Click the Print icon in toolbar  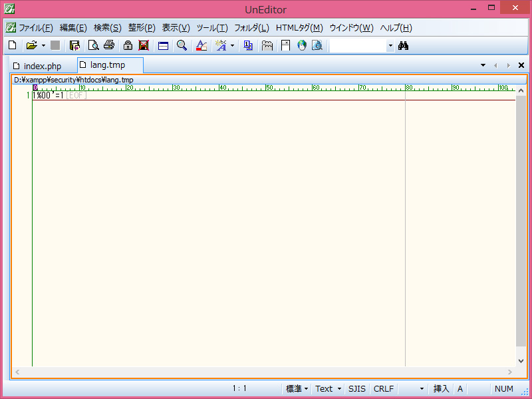click(109, 45)
